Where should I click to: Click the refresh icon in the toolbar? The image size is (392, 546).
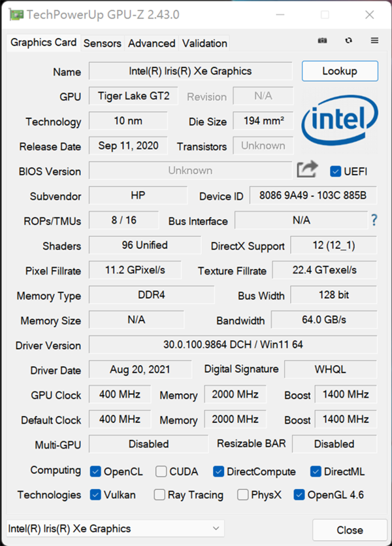click(x=349, y=41)
